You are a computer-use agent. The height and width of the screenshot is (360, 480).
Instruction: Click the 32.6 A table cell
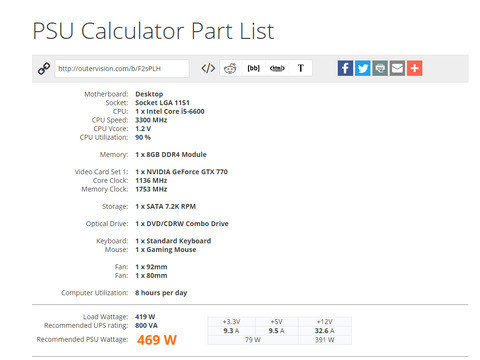pyautogui.click(x=325, y=331)
